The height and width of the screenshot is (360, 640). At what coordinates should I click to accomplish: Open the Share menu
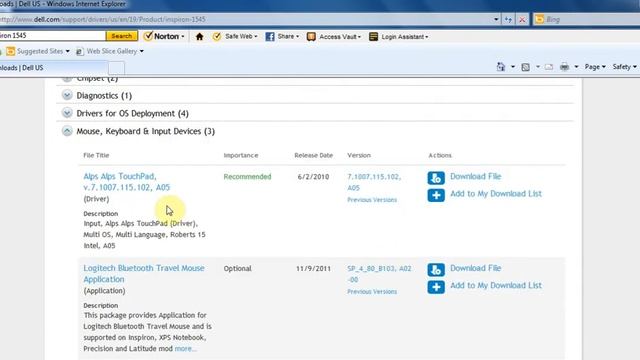click(x=288, y=37)
